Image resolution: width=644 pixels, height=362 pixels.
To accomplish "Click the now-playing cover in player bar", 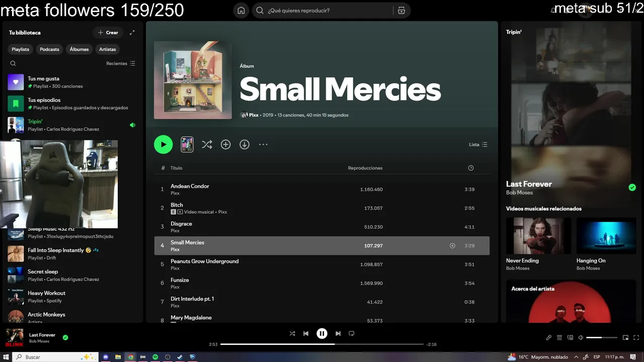I will click(14, 338).
